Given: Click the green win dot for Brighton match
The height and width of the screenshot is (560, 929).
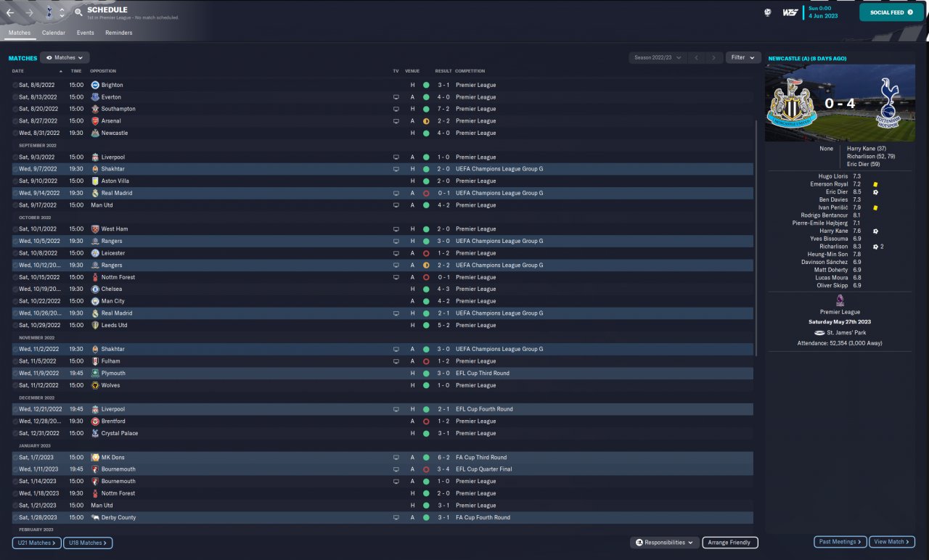Looking at the screenshot, I should (426, 85).
